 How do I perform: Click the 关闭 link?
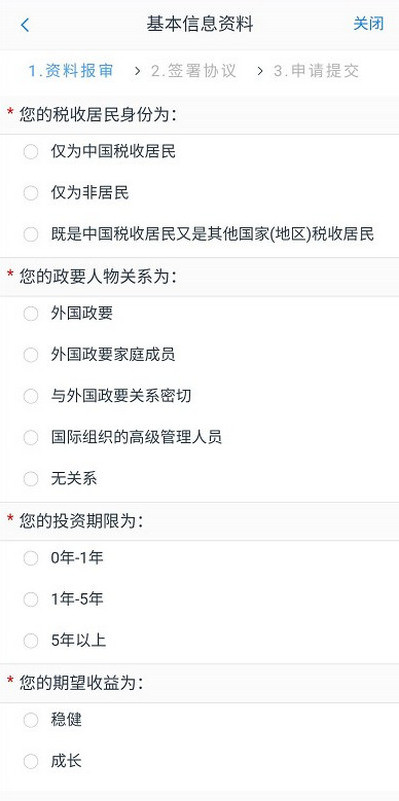click(368, 23)
